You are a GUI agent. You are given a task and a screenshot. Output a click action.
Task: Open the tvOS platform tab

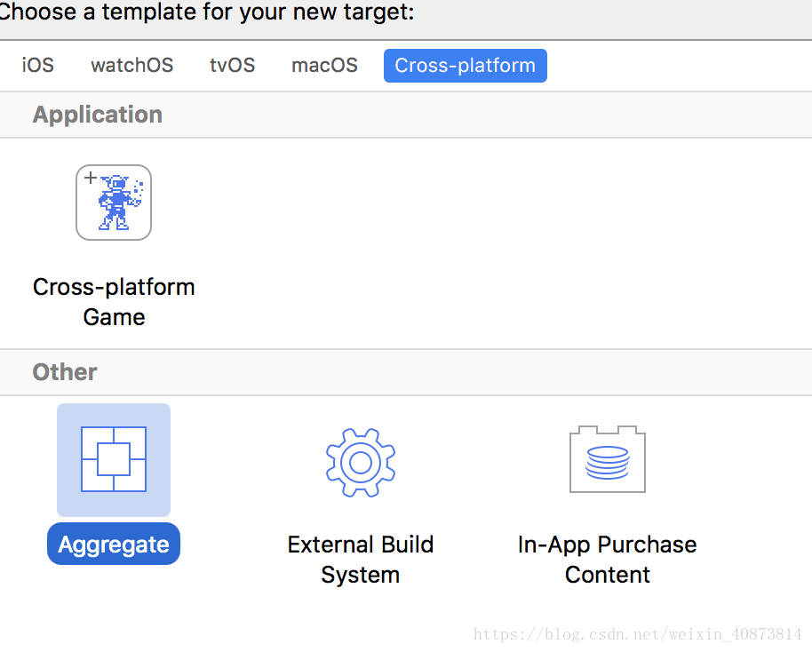233,65
